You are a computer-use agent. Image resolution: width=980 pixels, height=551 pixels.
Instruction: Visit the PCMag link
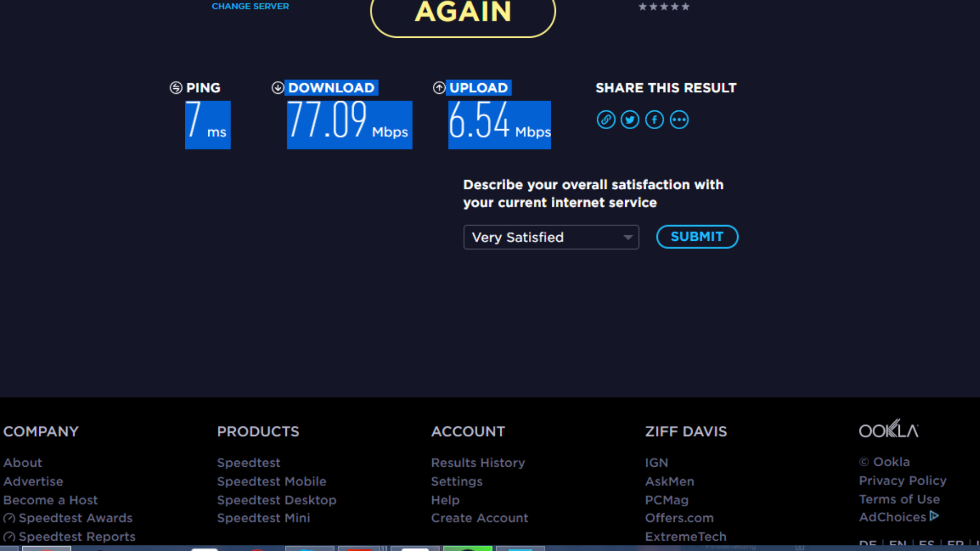[667, 500]
